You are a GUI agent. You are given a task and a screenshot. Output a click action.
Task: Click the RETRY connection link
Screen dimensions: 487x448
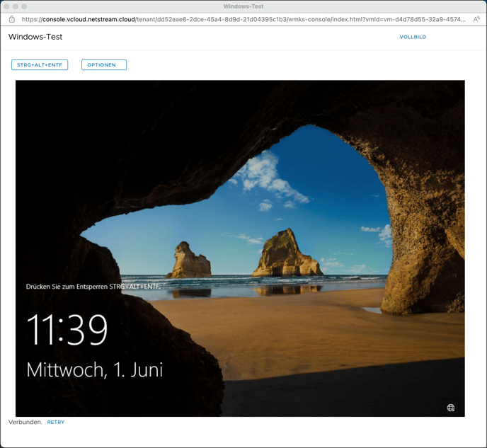click(x=56, y=422)
